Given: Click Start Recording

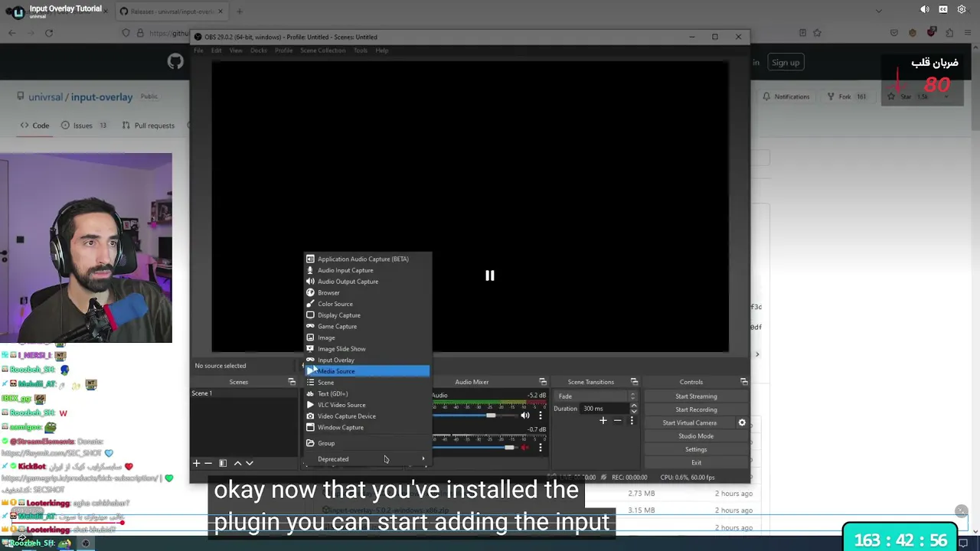Looking at the screenshot, I should [696, 409].
